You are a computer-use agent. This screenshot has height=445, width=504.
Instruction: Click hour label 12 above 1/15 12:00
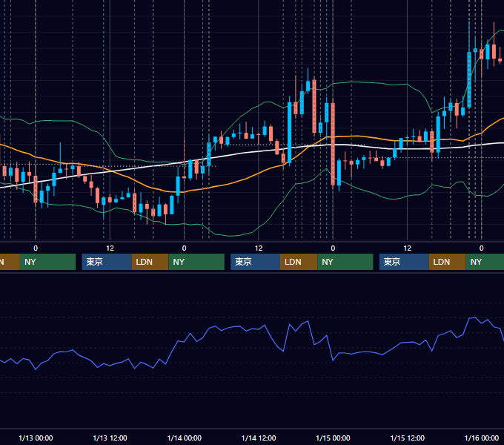pos(407,248)
